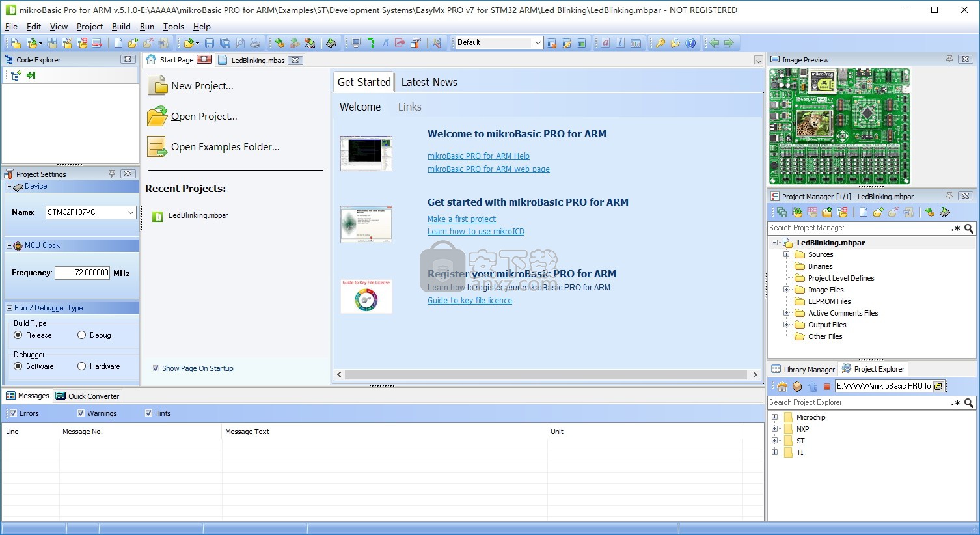Image resolution: width=980 pixels, height=535 pixels.
Task: Click the New File blank page toolbar icon
Action: [118, 43]
